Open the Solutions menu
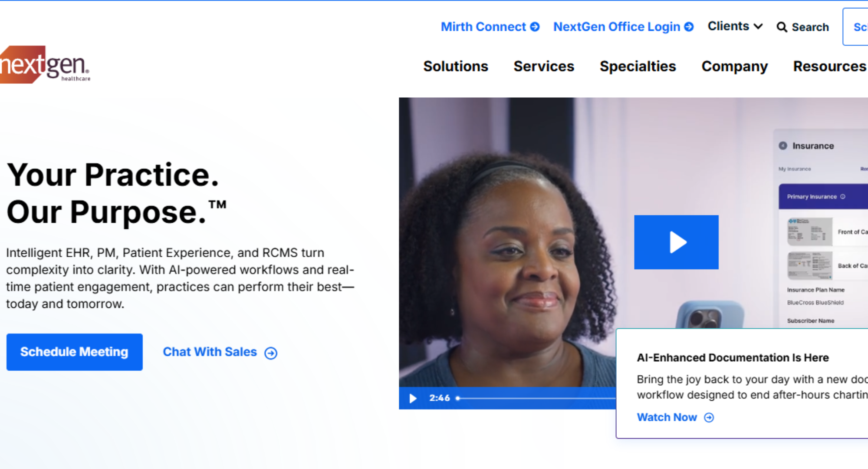 click(x=456, y=66)
